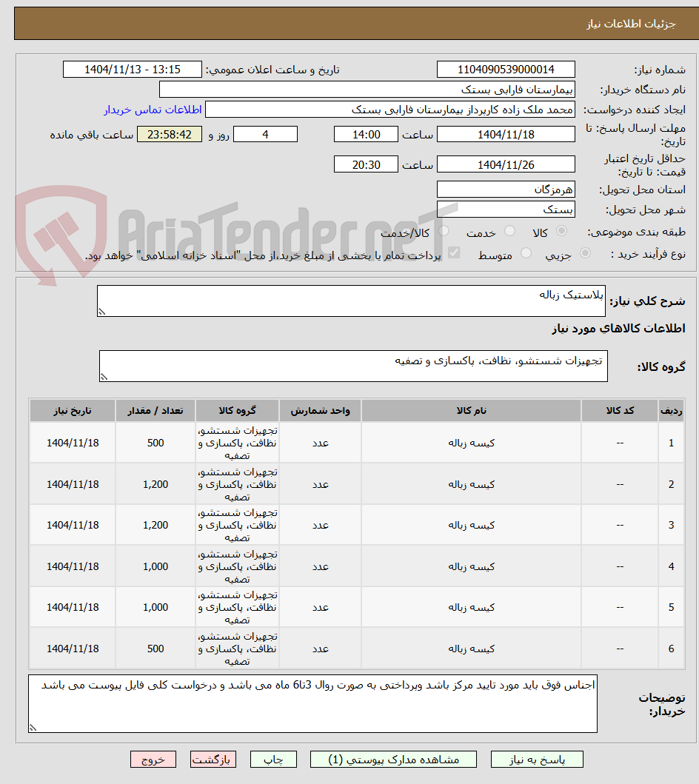Click the گروه کالا table column header

238,410
